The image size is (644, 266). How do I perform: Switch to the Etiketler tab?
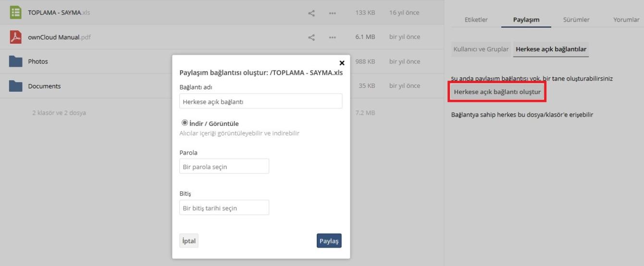[x=476, y=20]
